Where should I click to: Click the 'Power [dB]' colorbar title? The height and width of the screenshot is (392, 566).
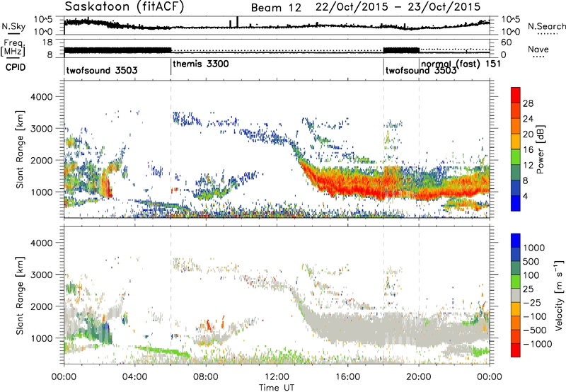[x=540, y=149]
